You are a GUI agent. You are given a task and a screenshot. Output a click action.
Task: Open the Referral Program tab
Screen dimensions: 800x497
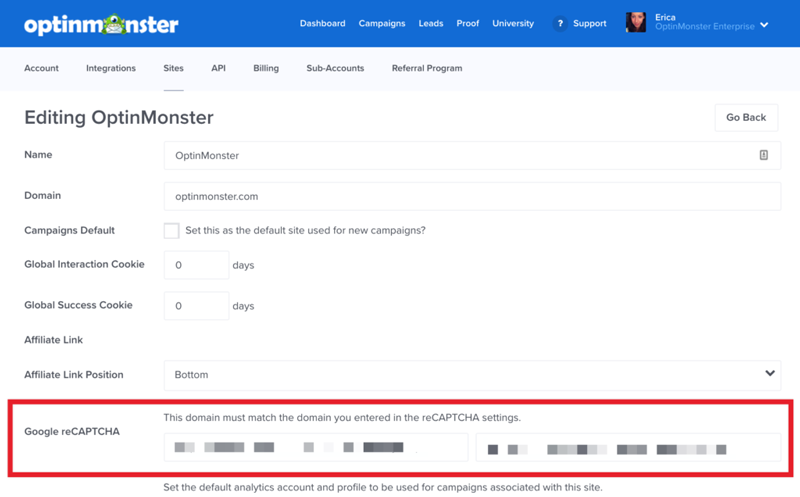[427, 68]
